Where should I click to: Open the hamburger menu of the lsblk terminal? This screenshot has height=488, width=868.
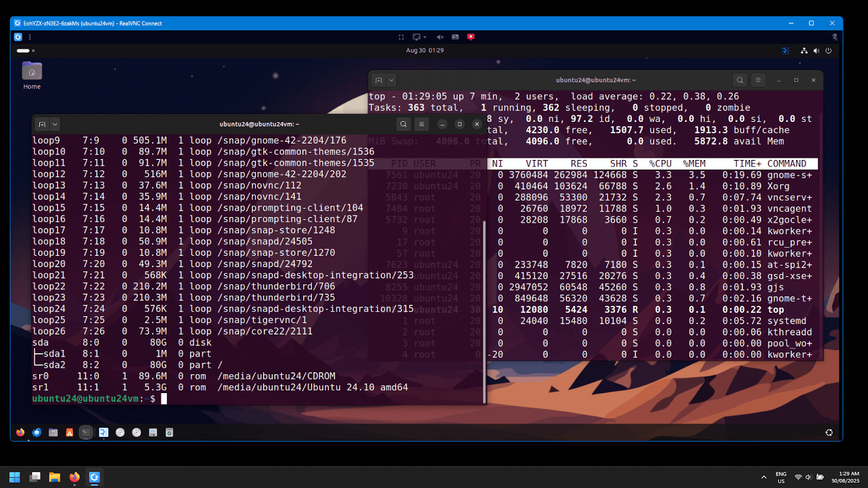422,124
